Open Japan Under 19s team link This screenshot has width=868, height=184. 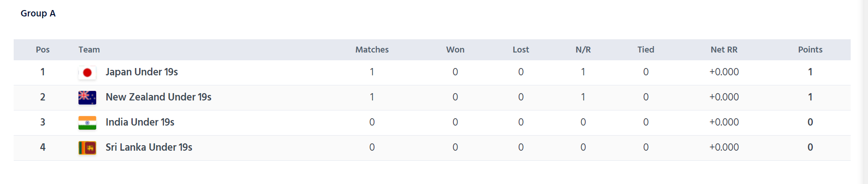pos(142,72)
